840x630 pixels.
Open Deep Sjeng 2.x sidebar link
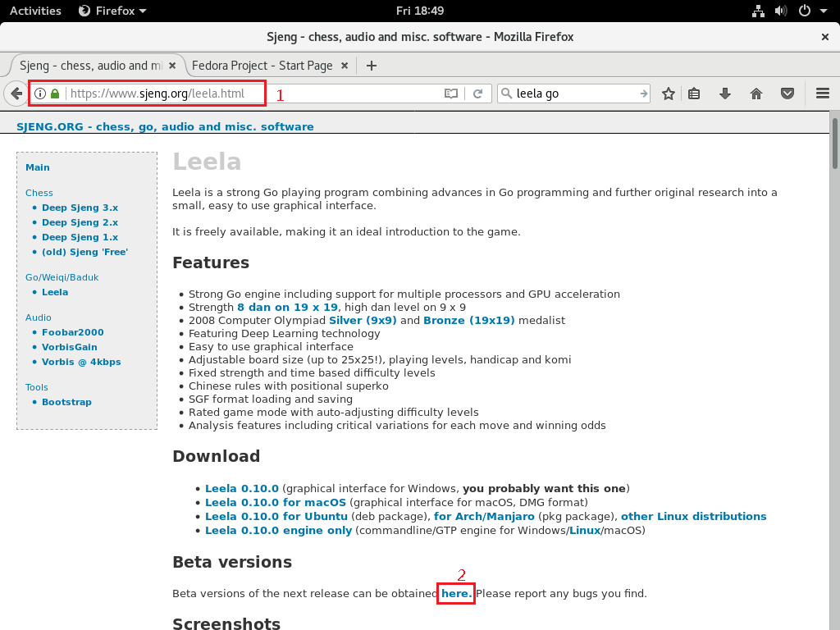[80, 222]
